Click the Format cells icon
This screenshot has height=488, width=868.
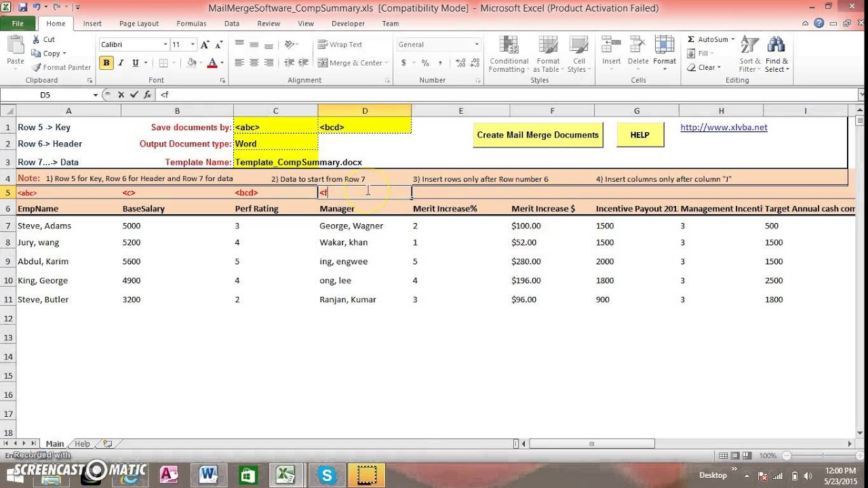(x=664, y=45)
